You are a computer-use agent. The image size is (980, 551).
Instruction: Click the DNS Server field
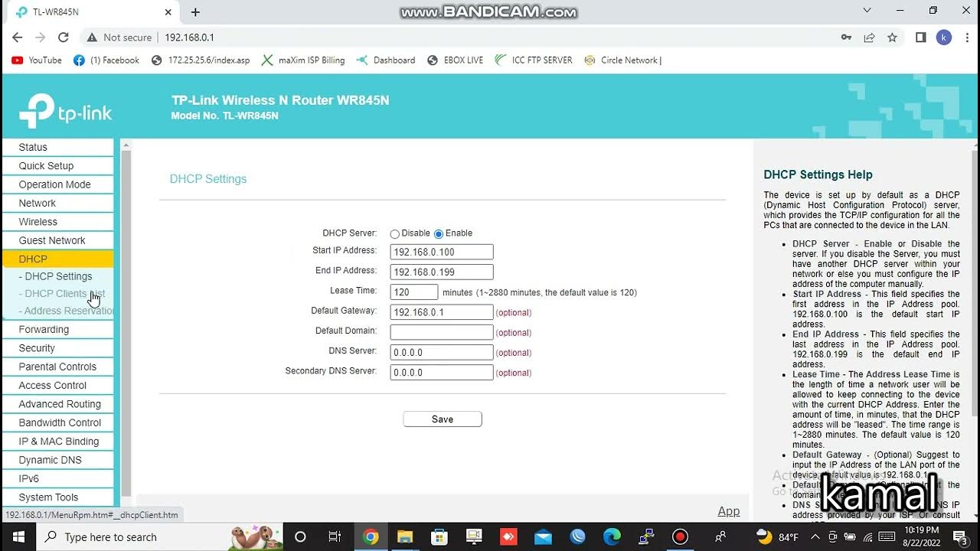tap(442, 352)
